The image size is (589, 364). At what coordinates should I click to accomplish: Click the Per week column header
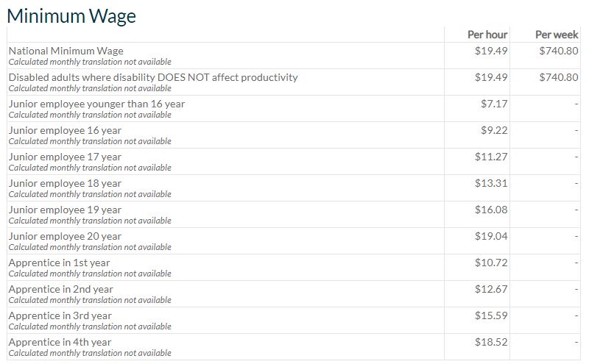(x=557, y=35)
